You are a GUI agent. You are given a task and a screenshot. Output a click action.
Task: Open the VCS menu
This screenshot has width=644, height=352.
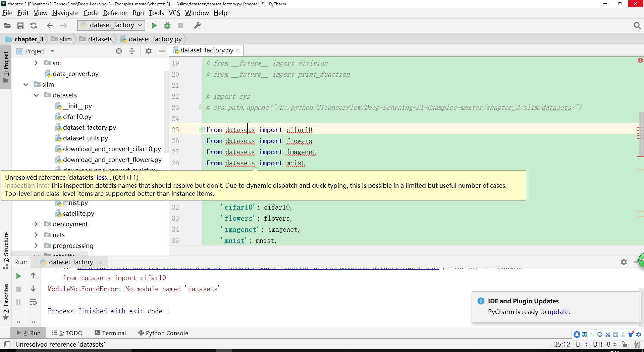tap(174, 13)
